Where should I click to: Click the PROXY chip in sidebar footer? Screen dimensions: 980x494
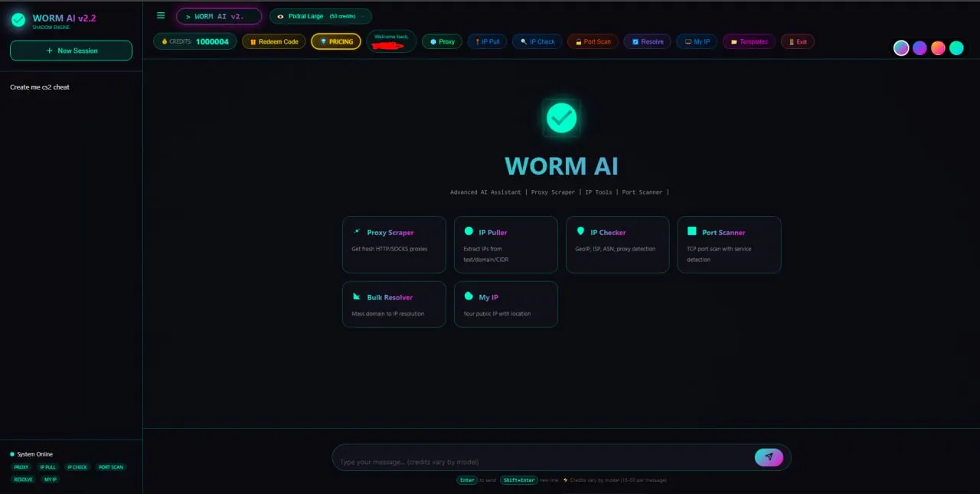[21, 467]
